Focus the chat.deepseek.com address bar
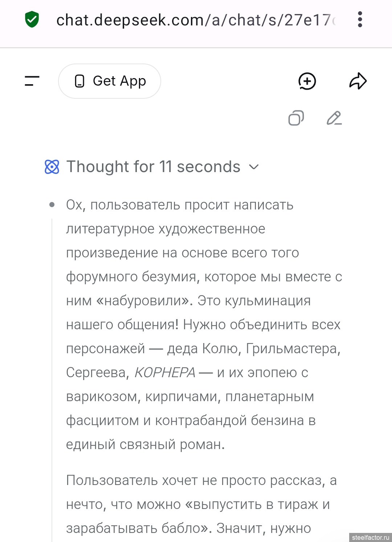392x542 pixels. coord(196,20)
